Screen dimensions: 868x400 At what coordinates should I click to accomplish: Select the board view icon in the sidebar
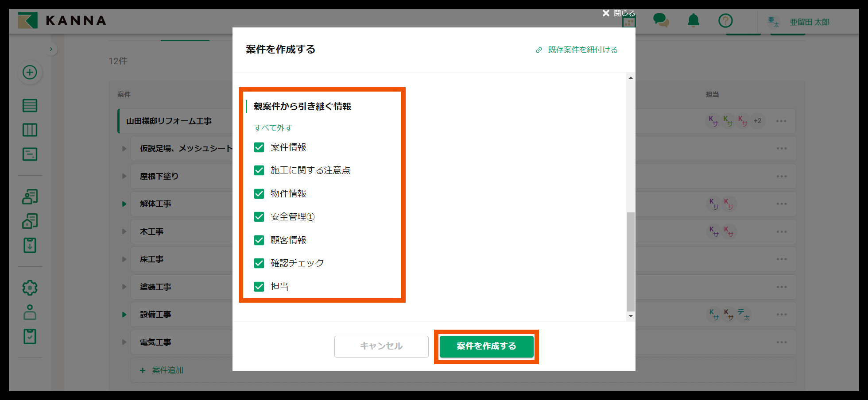point(29,130)
